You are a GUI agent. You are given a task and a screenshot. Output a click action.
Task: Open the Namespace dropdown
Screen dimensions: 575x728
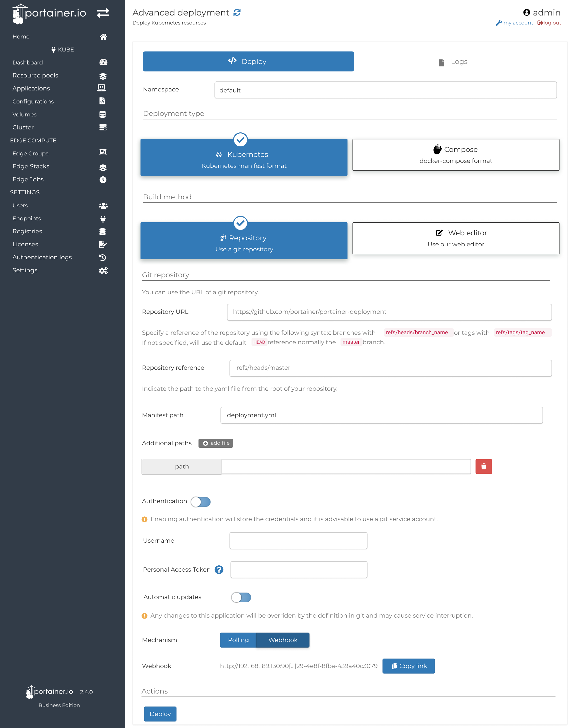click(x=385, y=90)
